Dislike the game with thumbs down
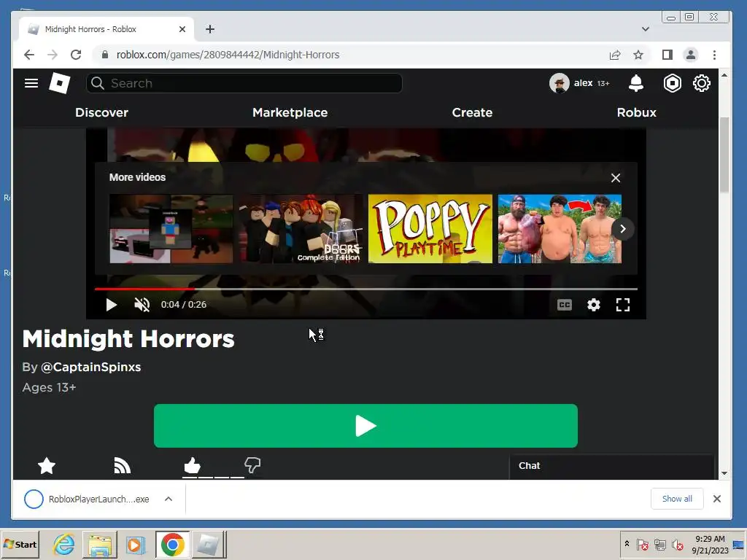747x560 pixels. pyautogui.click(x=252, y=465)
